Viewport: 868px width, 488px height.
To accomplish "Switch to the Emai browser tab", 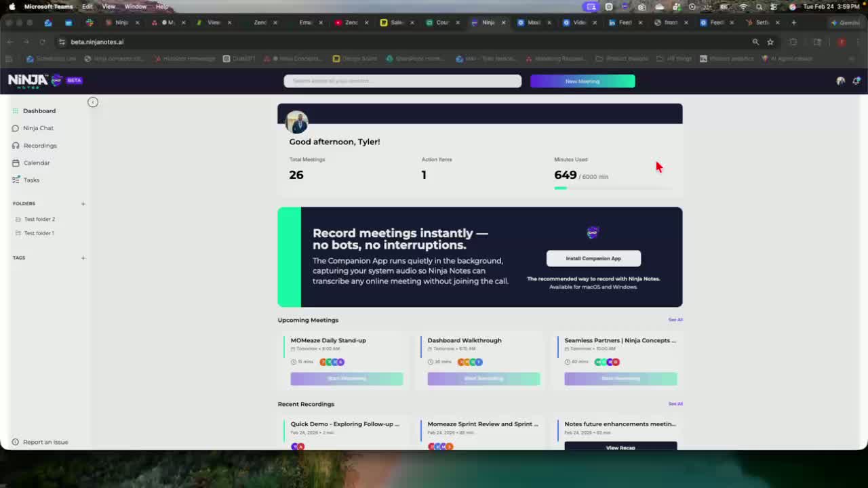I will coord(305,22).
